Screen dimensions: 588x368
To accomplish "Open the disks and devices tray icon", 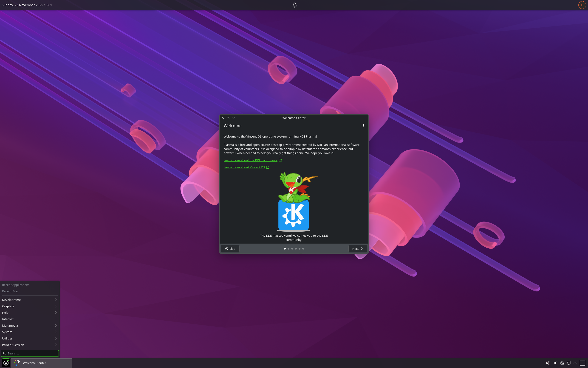I will (562, 363).
